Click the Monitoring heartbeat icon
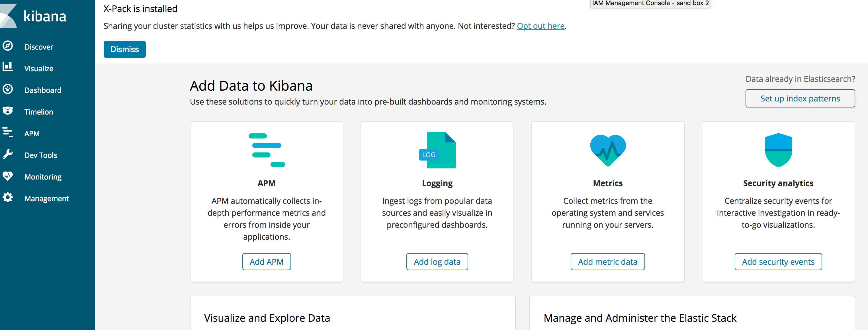 point(8,176)
